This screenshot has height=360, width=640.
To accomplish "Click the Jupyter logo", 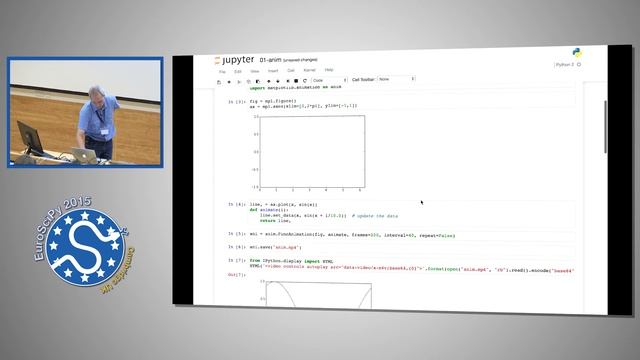I will tap(234, 60).
